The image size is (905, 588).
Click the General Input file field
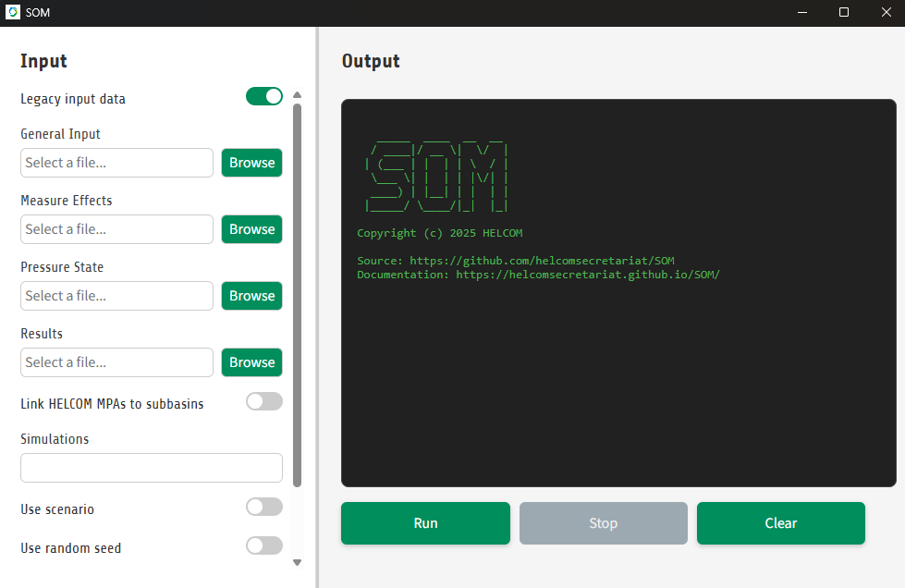click(x=117, y=163)
